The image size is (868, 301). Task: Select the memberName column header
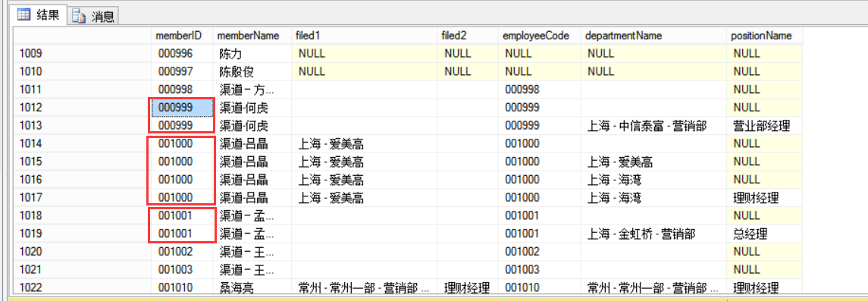tap(252, 36)
